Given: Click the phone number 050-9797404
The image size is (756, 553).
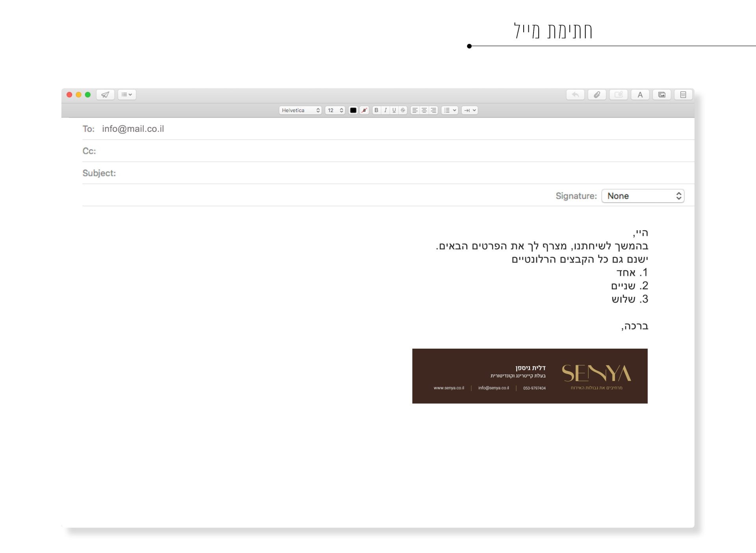Looking at the screenshot, I should pyautogui.click(x=534, y=388).
